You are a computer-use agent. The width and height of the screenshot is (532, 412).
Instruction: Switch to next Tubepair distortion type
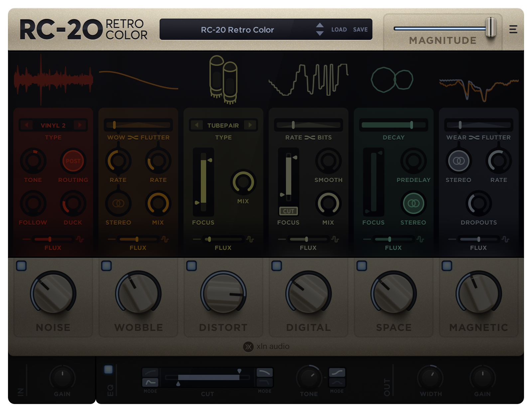pos(250,125)
